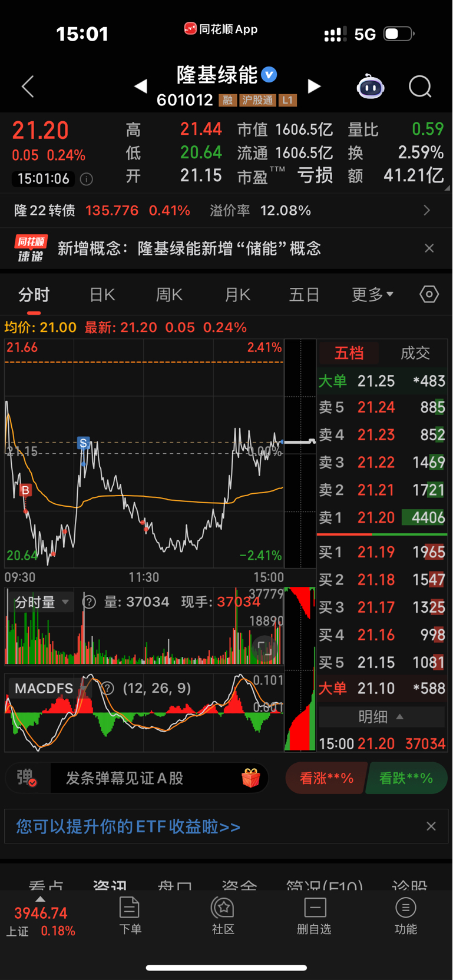
Task: Dismiss the 新增概念 news banner
Action: (x=429, y=248)
